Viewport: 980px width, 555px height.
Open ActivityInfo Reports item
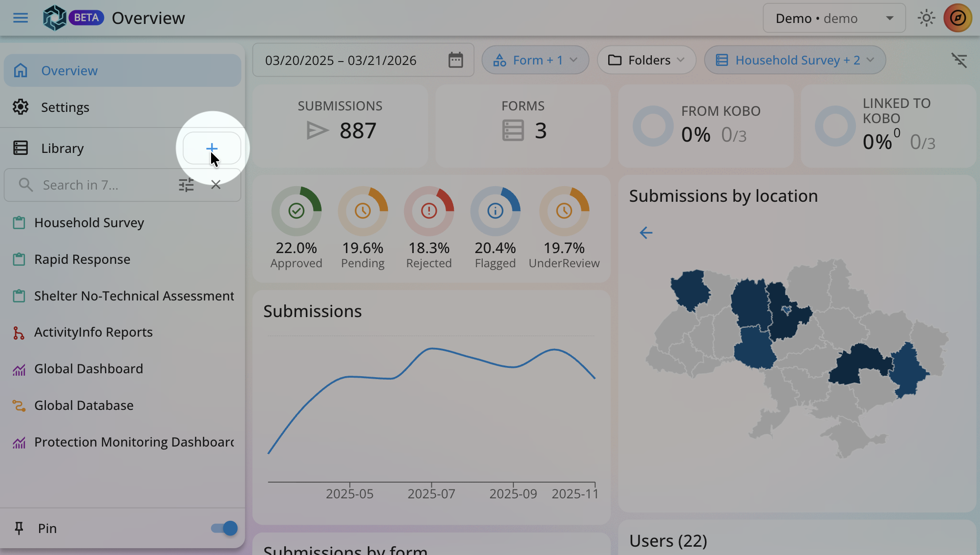point(93,332)
